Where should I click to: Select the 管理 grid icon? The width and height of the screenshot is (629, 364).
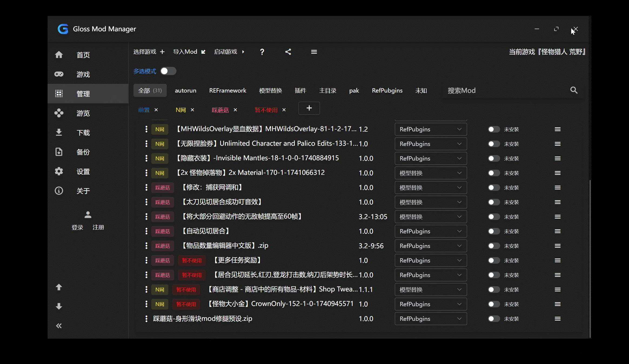coord(59,94)
